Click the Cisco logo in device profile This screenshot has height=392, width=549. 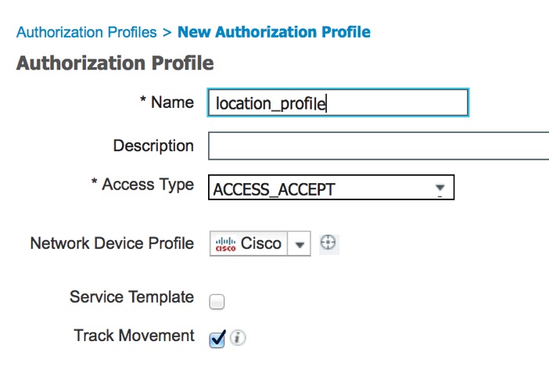pos(224,243)
